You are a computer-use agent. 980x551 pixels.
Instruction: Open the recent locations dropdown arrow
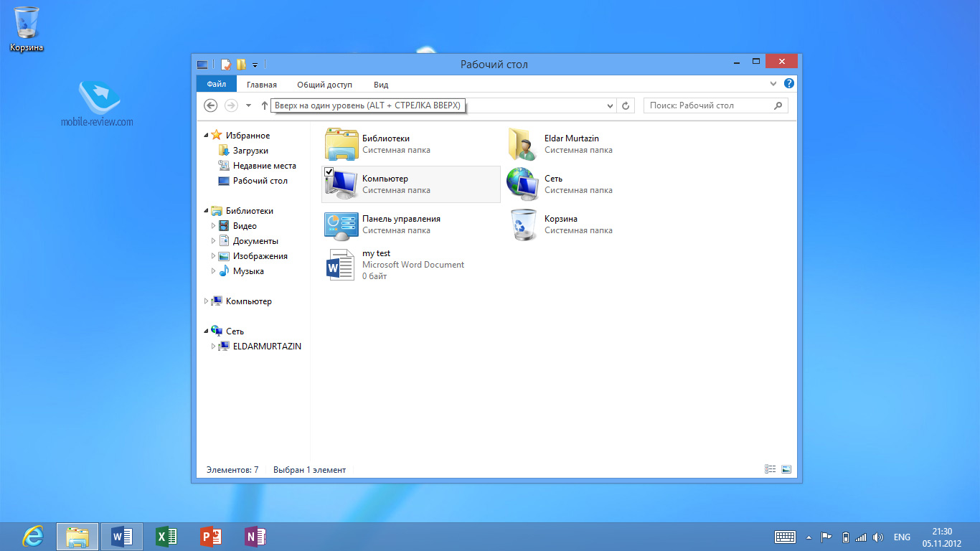pos(248,105)
